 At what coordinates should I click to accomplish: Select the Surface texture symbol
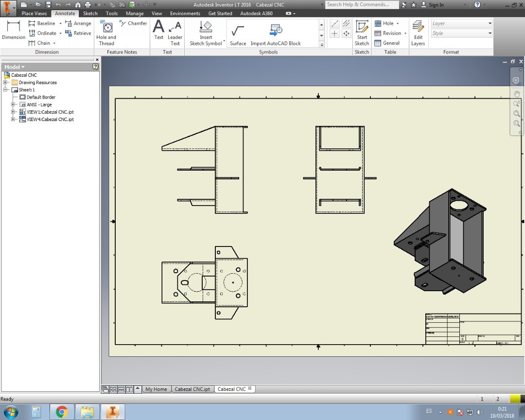[x=238, y=35]
